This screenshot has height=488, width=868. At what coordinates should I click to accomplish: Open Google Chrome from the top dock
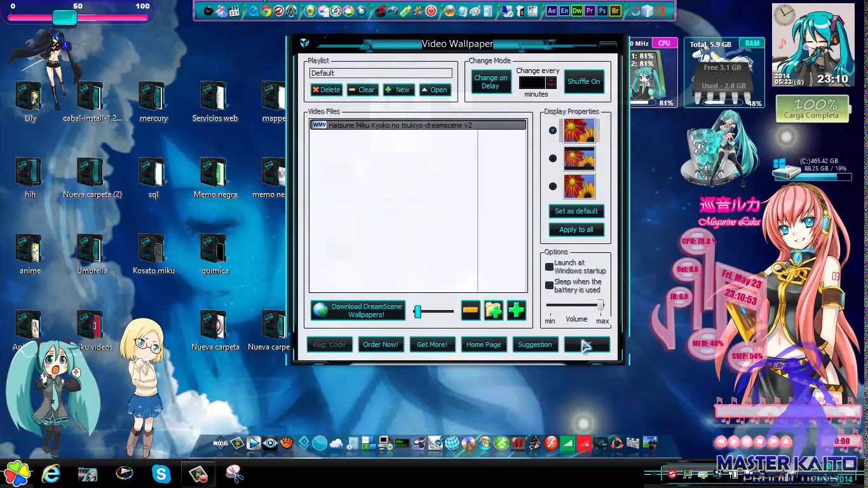(266, 11)
